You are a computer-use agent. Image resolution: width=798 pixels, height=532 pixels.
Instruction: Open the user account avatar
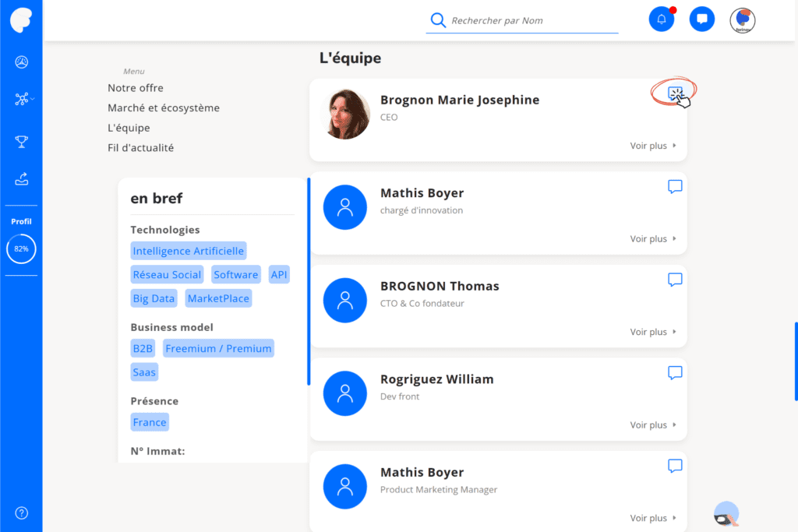click(x=743, y=20)
